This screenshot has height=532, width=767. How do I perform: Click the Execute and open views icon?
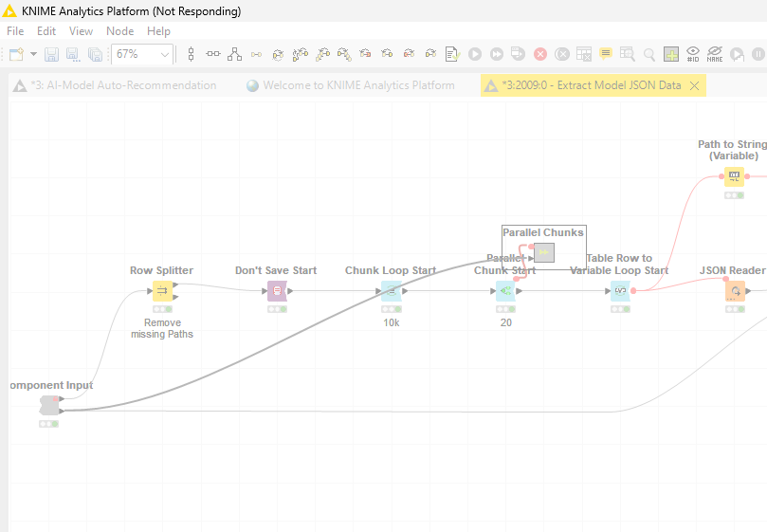tap(518, 54)
